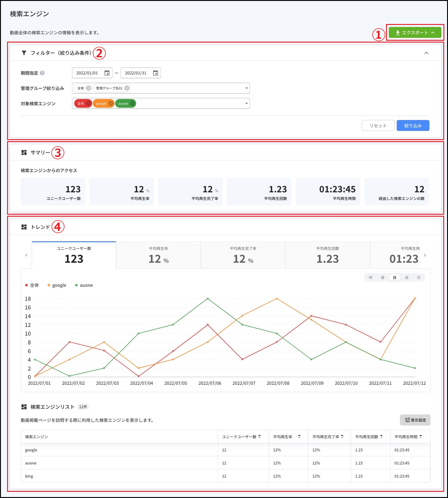Open the help icon next to 期間指定
This screenshot has width=448, height=498.
click(42, 73)
